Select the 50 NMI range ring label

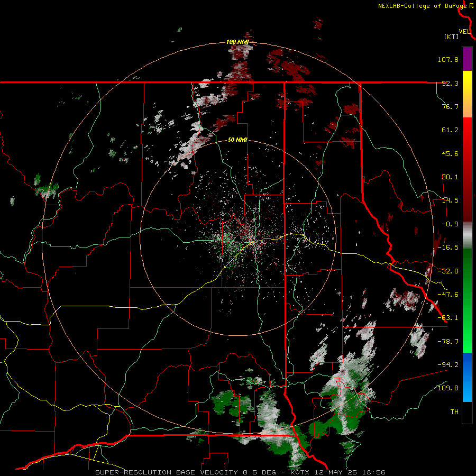click(237, 140)
